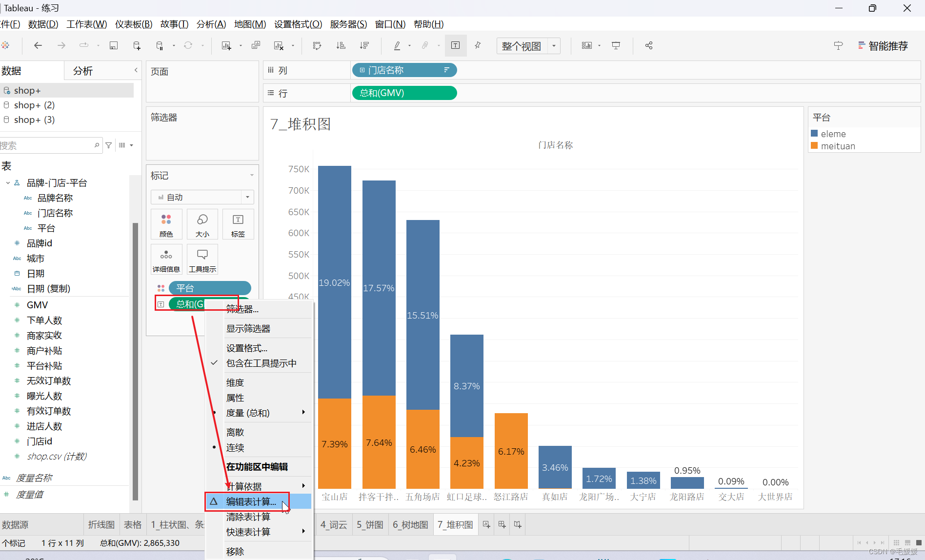The height and width of the screenshot is (560, 925).
Task: Select 连续 option in context menu
Action: point(259,447)
